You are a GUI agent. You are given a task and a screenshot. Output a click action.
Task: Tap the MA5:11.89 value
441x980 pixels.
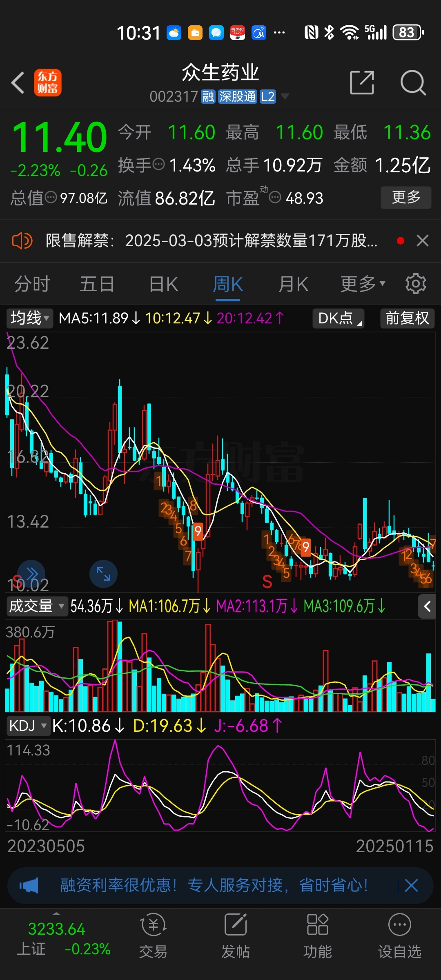pos(100,318)
